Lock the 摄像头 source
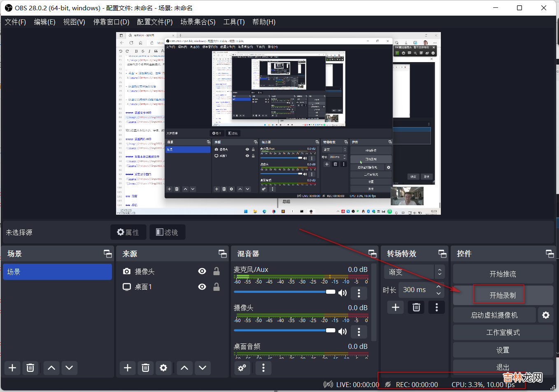The height and width of the screenshot is (392, 559). click(x=216, y=271)
